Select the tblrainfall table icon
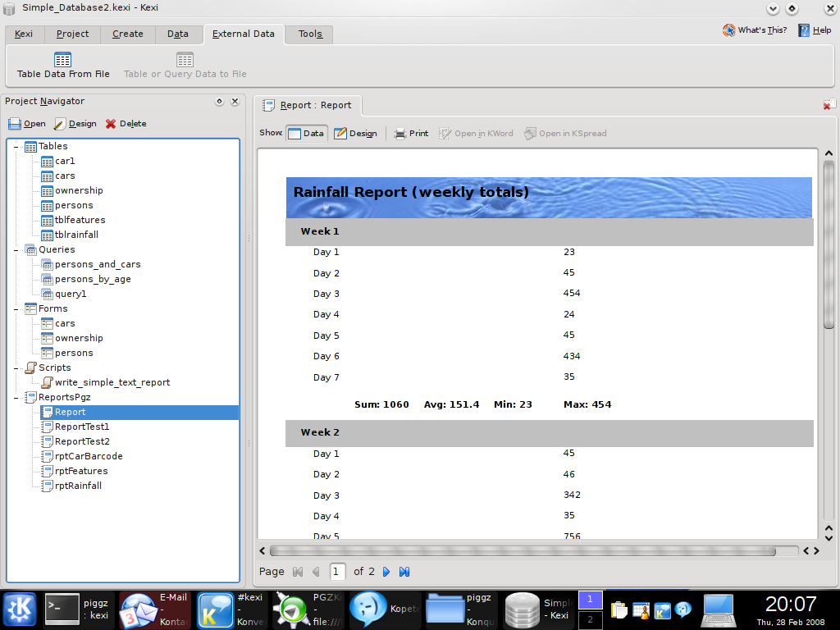Image resolution: width=840 pixels, height=630 pixels. pyautogui.click(x=47, y=235)
